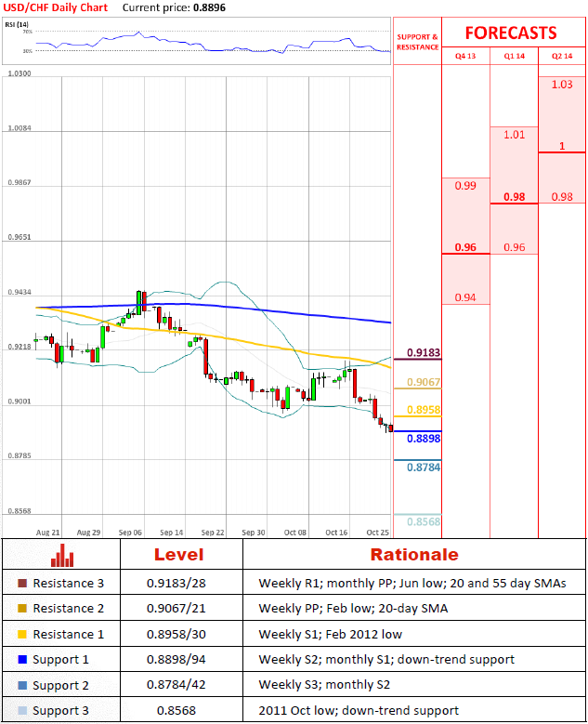Click the Resistance 3 dark red color swatch

click(x=22, y=583)
